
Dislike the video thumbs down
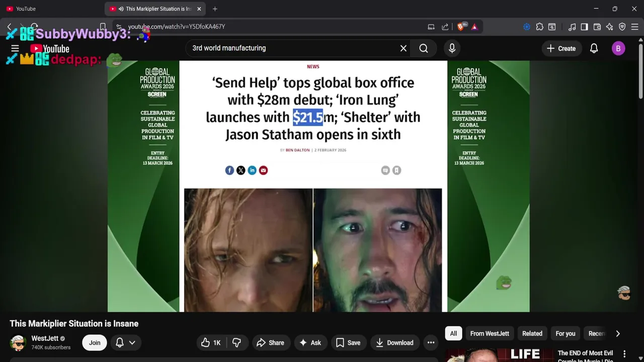coord(236,343)
